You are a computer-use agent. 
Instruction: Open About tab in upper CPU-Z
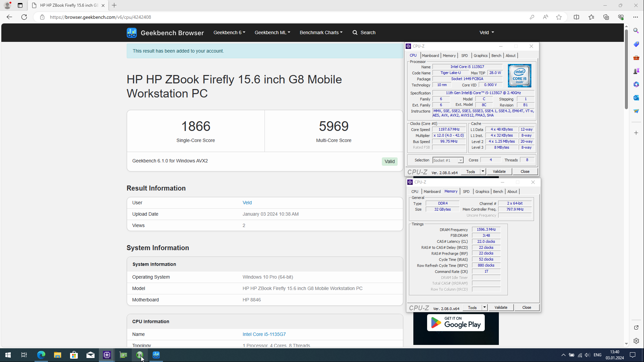click(x=511, y=56)
